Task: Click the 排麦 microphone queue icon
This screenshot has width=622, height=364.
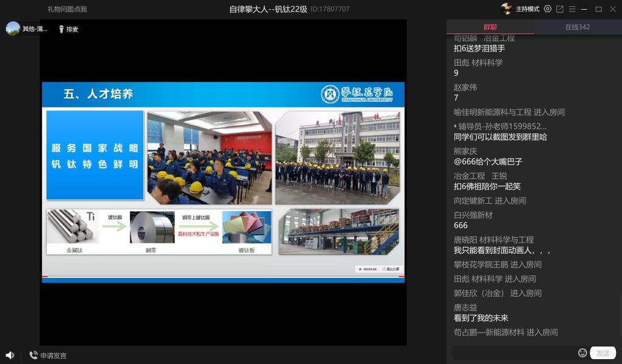Action: (x=61, y=29)
